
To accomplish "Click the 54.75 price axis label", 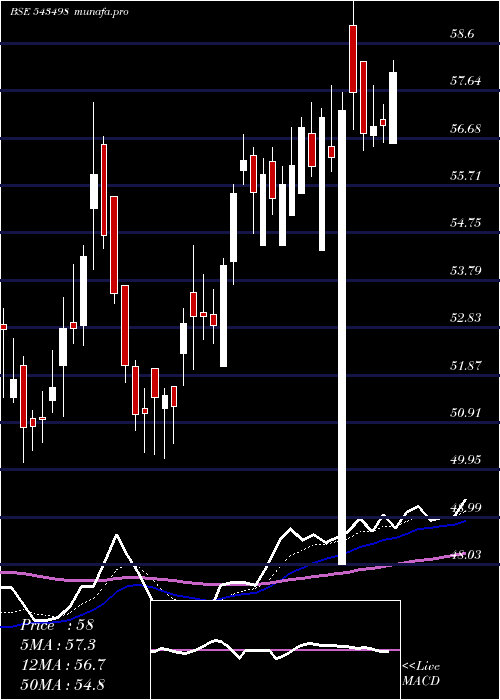I will 466,222.
